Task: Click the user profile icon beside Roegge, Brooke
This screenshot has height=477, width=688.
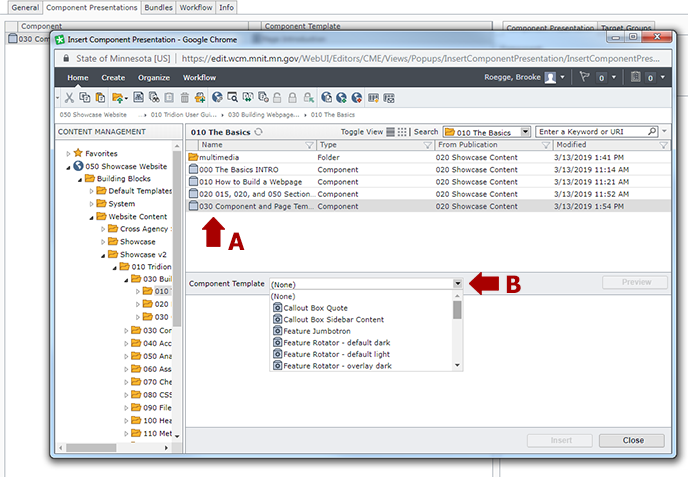Action: click(x=550, y=77)
